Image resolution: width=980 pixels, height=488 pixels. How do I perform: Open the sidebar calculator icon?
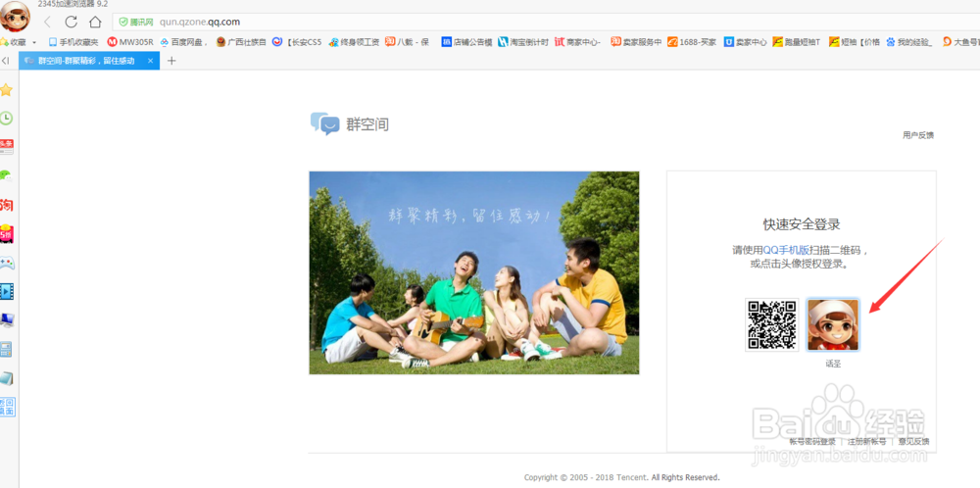(x=6, y=349)
